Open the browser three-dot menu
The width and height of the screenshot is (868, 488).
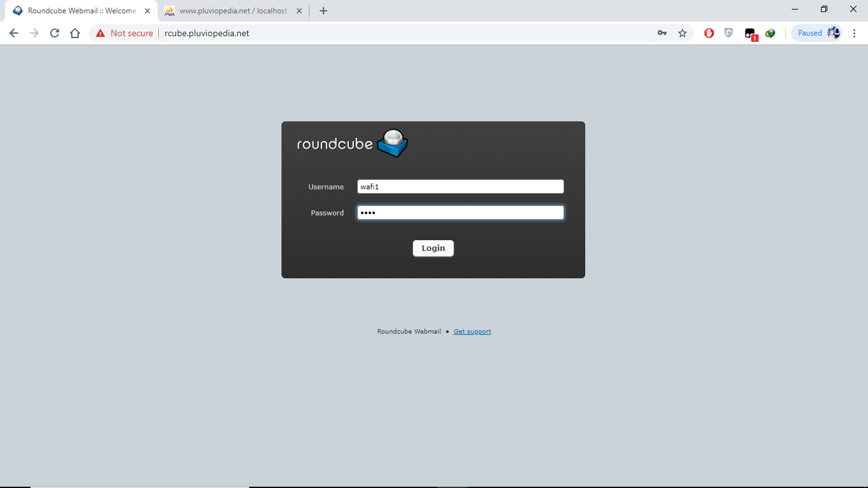click(855, 32)
